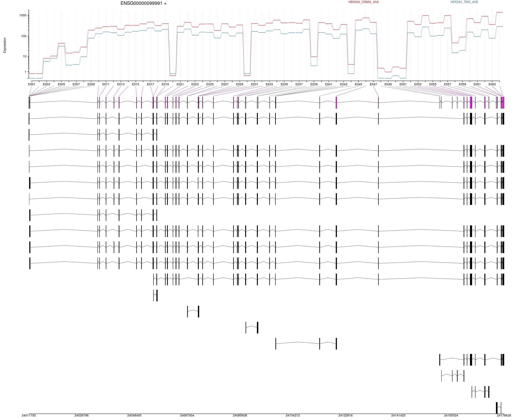The image size is (528, 420).
Task: Click genomic coordinate 24085608
Action: click(240, 416)
